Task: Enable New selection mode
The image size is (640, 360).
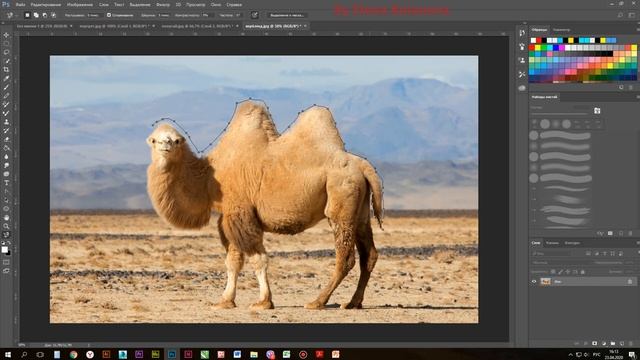Action: point(27,15)
